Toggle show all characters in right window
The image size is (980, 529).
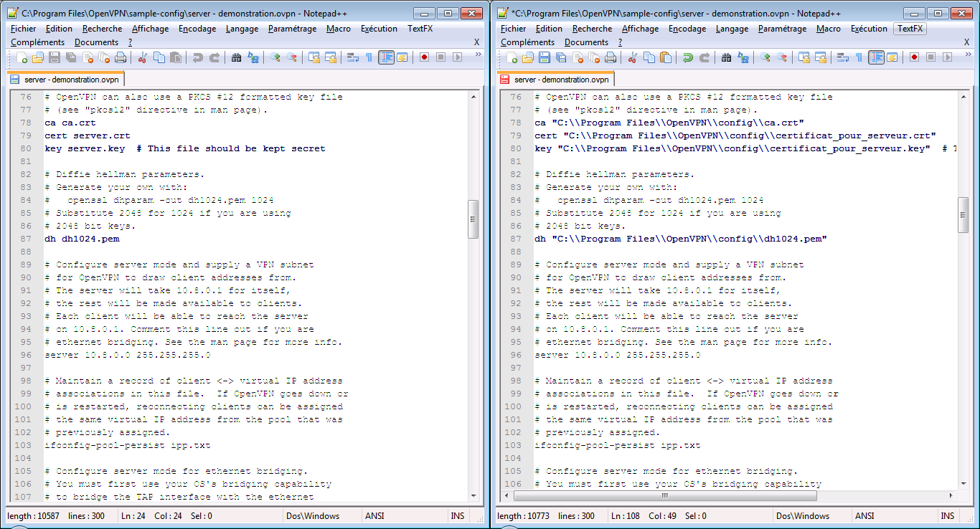pos(859,57)
